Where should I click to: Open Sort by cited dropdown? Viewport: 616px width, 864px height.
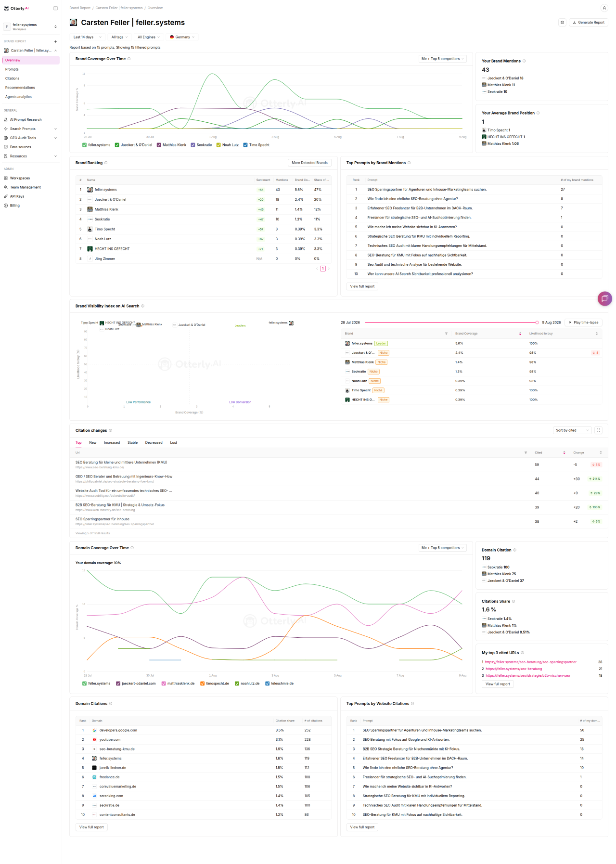pos(572,430)
